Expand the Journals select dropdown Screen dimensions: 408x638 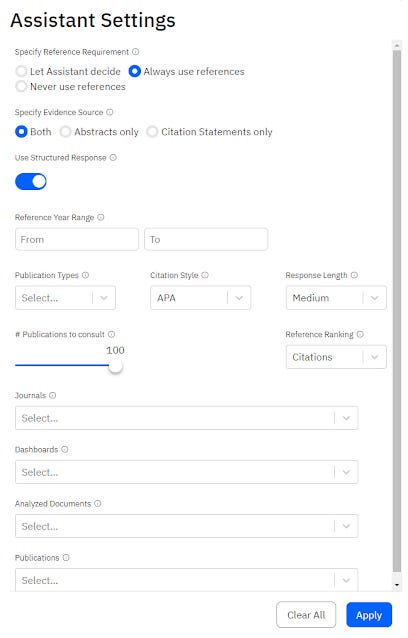pyautogui.click(x=186, y=418)
